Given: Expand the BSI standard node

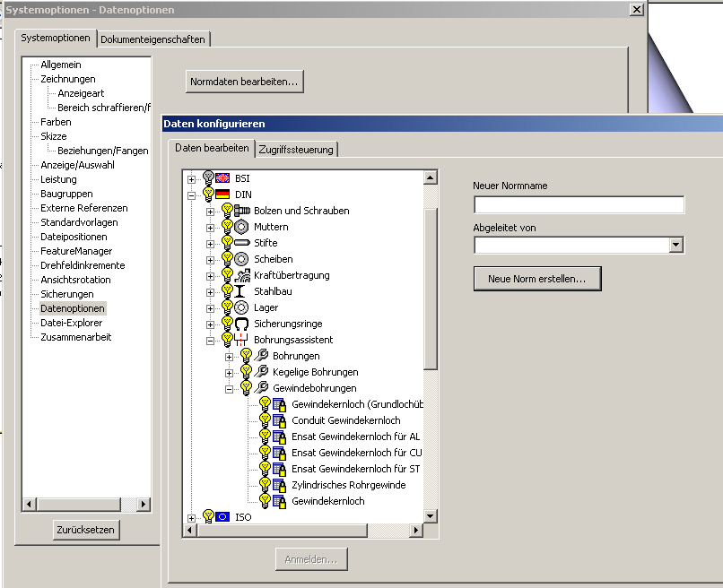Looking at the screenshot, I should [x=191, y=179].
